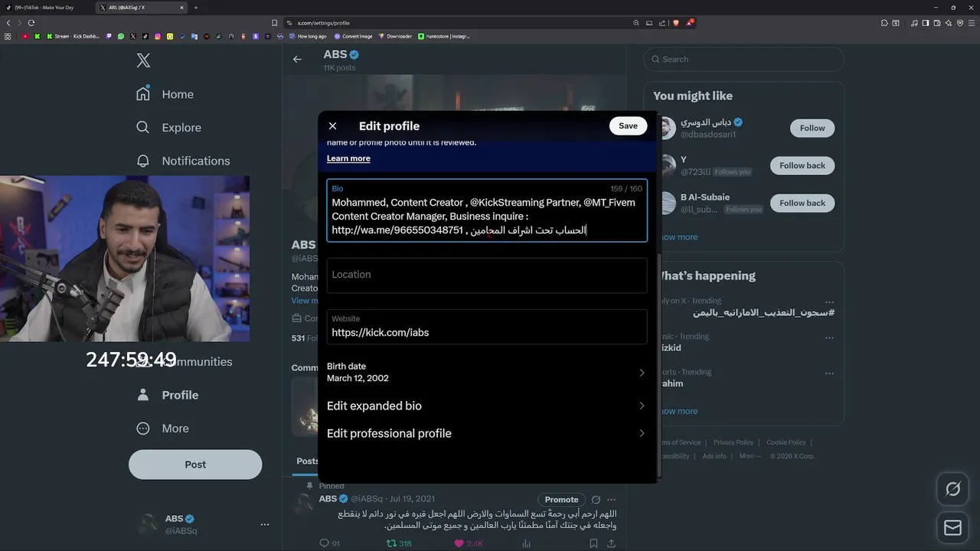Click the zoom magnifier icon in the address bar

[636, 23]
